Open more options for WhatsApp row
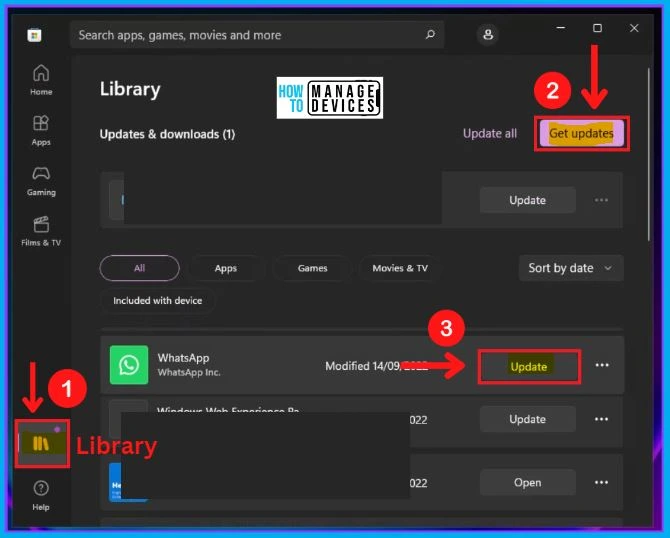 click(x=602, y=365)
